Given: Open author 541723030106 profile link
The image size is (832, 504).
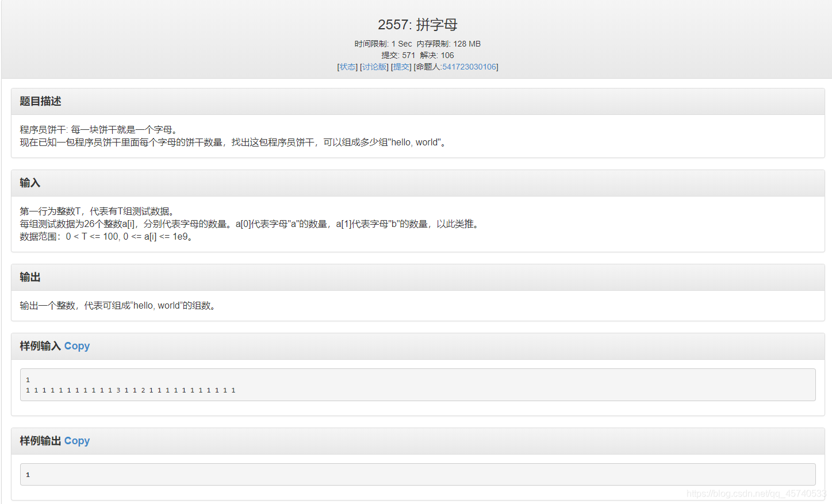Looking at the screenshot, I should pyautogui.click(x=469, y=67).
